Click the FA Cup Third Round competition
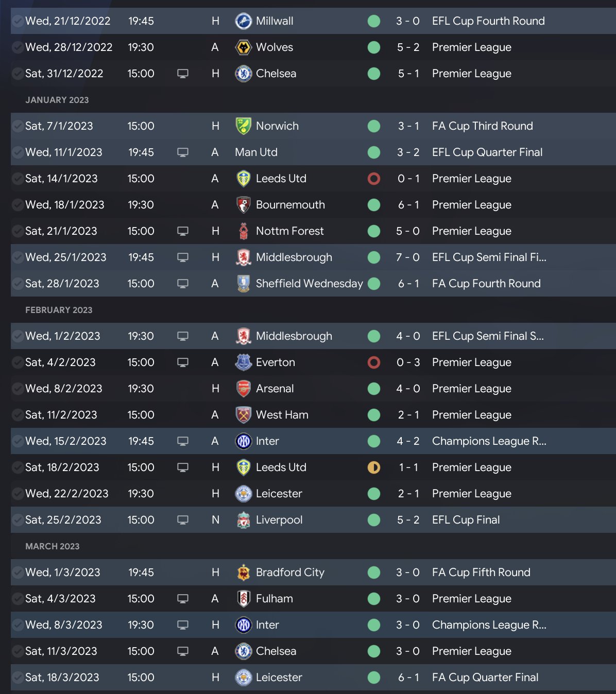616x694 pixels. point(482,126)
